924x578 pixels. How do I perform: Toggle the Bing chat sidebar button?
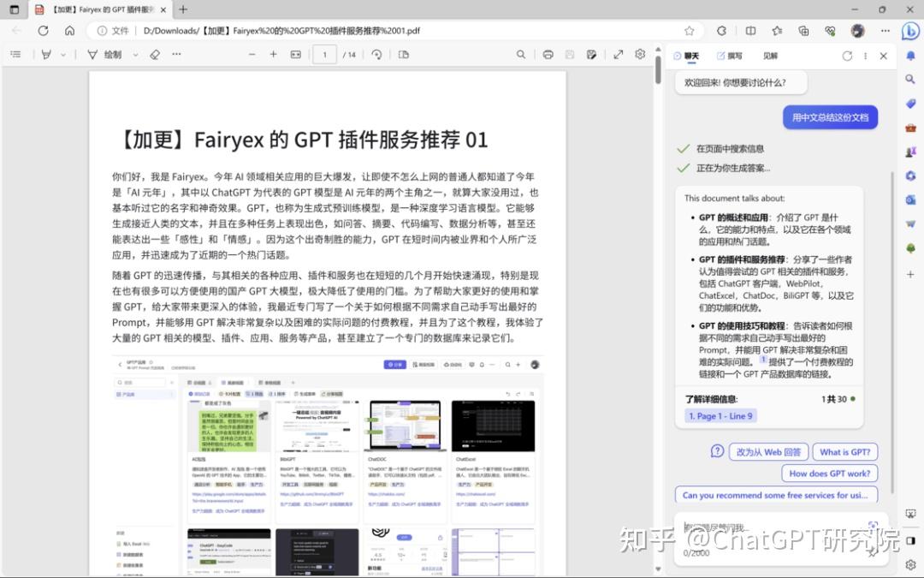[x=910, y=31]
